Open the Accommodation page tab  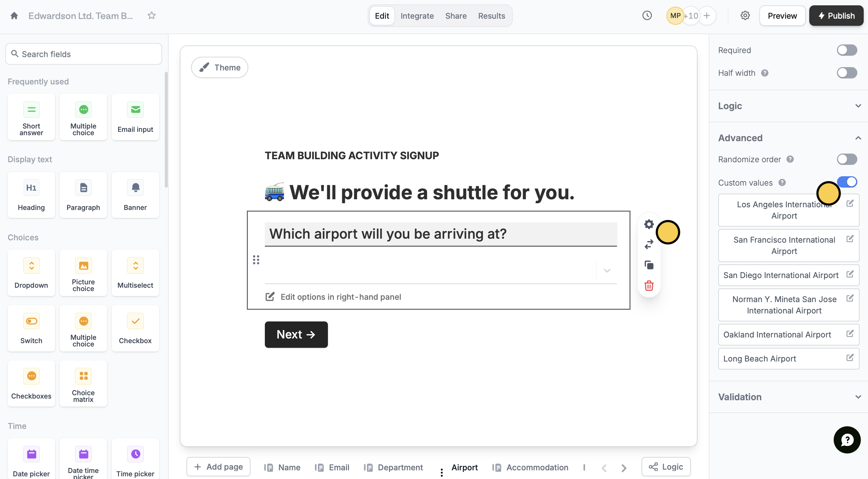click(537, 467)
